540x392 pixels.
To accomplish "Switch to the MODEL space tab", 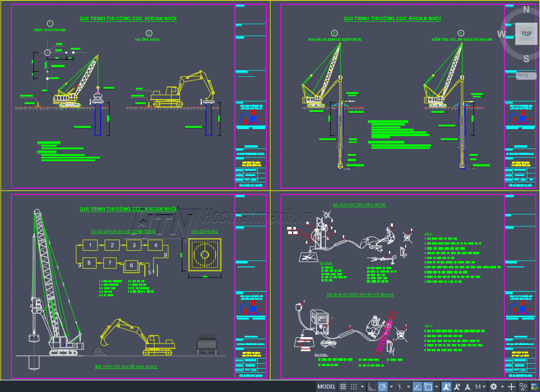I will coord(326,387).
